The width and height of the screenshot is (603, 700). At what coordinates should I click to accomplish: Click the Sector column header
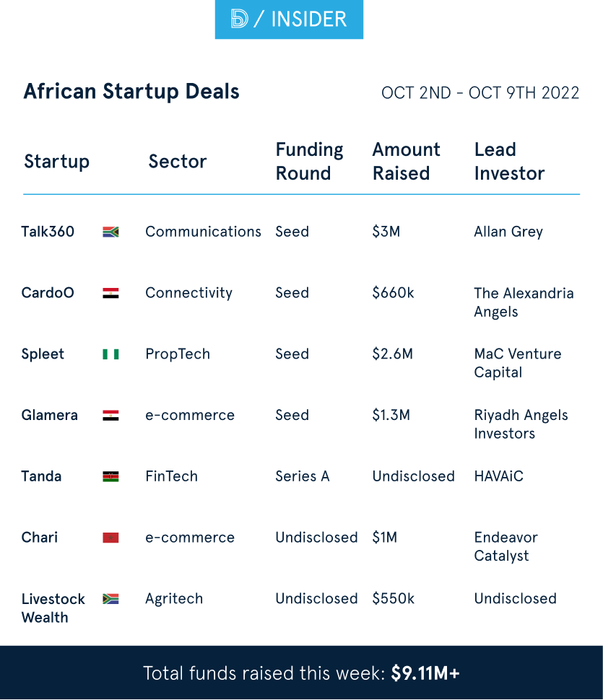coord(177,162)
